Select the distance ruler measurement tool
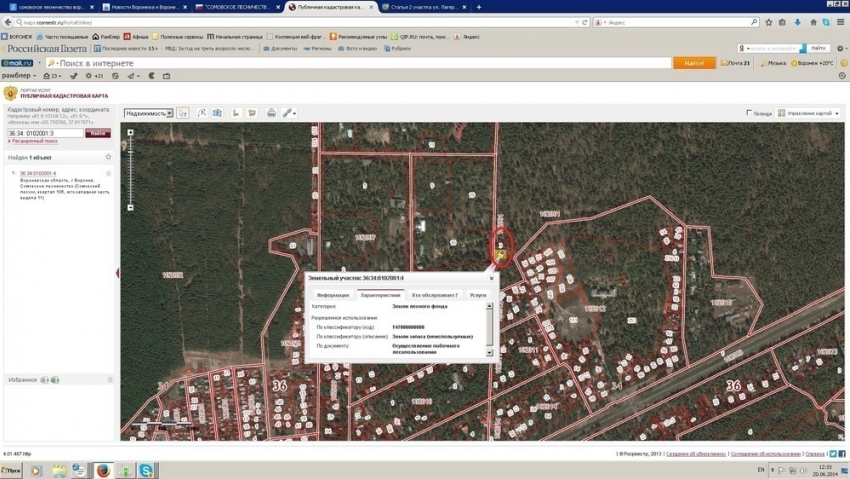This screenshot has height=479, width=850. pos(235,113)
